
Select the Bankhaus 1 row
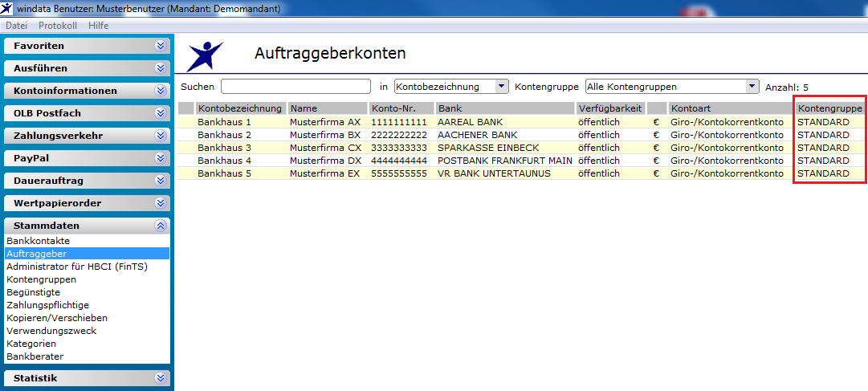521,122
